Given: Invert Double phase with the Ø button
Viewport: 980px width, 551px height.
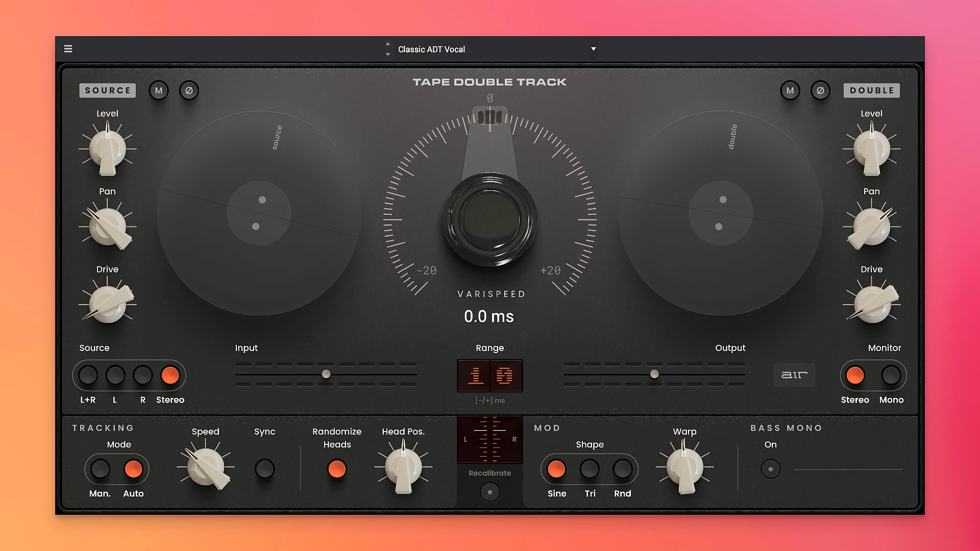Looking at the screenshot, I should coord(820,90).
